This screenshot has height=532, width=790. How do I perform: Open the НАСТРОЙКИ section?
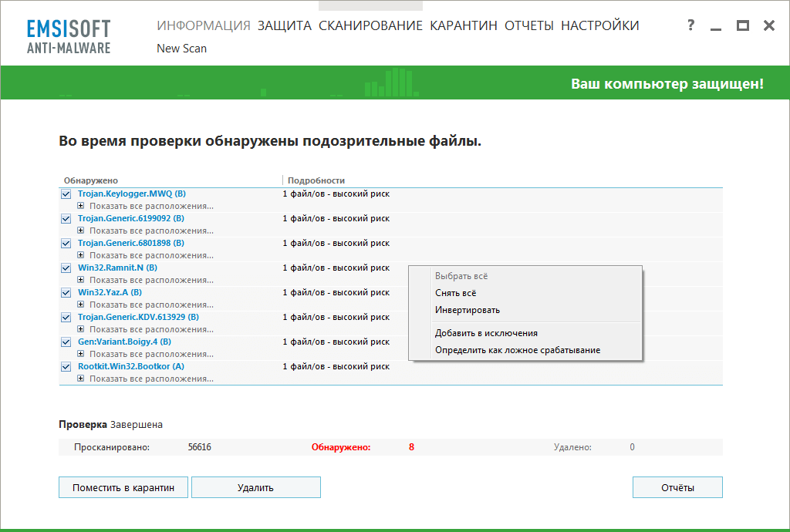[603, 25]
